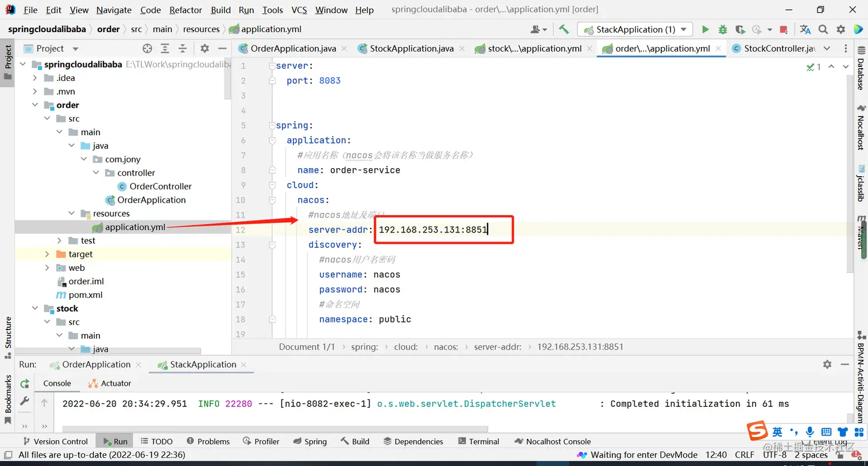The height and width of the screenshot is (466, 868).
Task: Open the profiler run options dropdown arrow
Action: pos(771,29)
